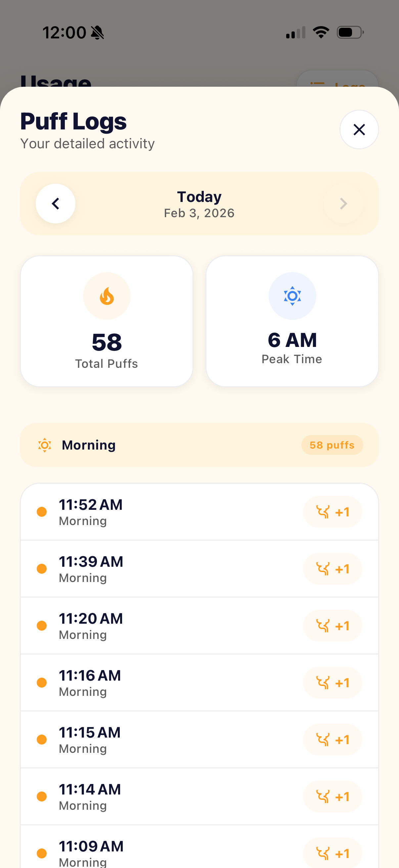This screenshot has width=399, height=868.
Task: Tap the orange dot beside 11:15 AM
Action: [42, 740]
